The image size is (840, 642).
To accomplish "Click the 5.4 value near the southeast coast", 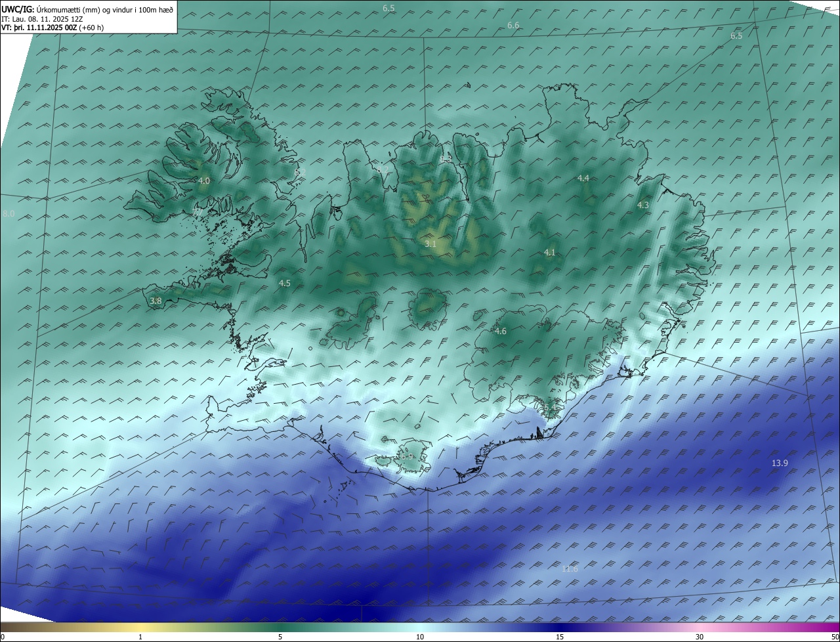I will click(x=550, y=408).
